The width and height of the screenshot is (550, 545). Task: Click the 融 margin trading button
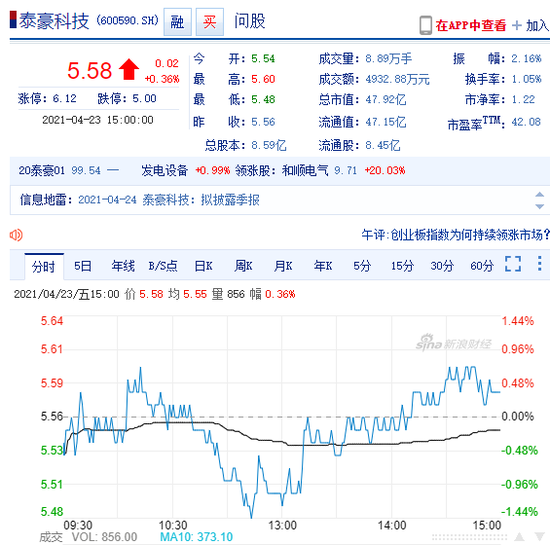[x=177, y=22]
